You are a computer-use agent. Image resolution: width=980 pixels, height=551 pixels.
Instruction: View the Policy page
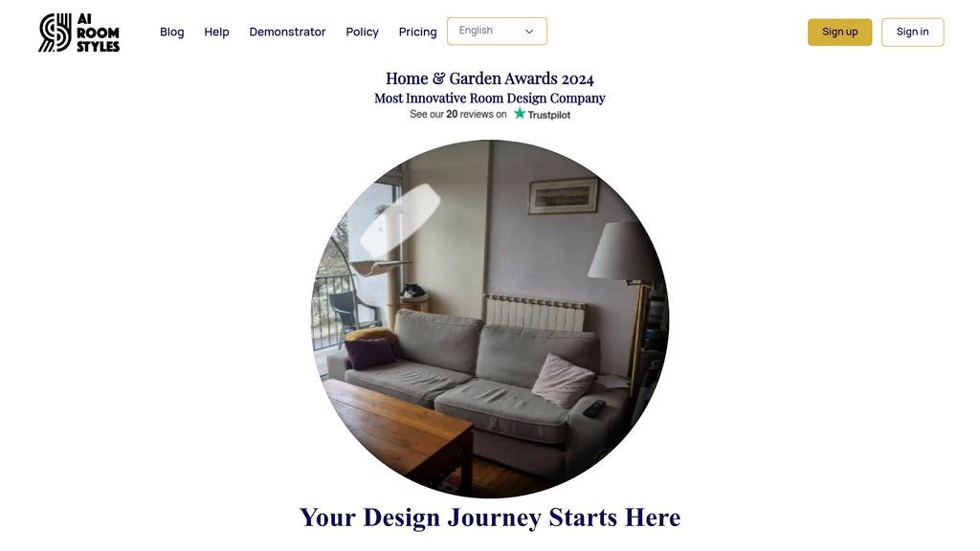(x=363, y=32)
